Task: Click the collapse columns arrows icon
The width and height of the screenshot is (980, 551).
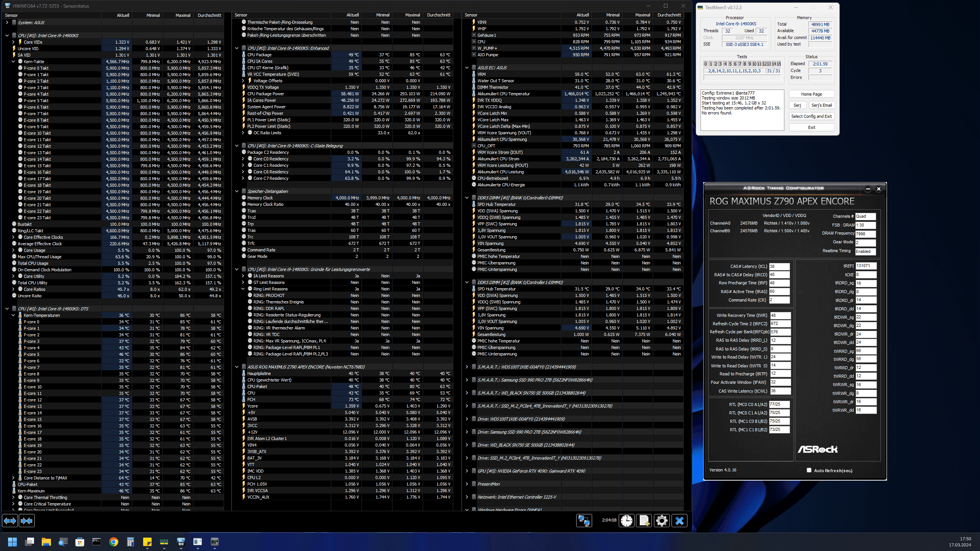Action: point(26,520)
